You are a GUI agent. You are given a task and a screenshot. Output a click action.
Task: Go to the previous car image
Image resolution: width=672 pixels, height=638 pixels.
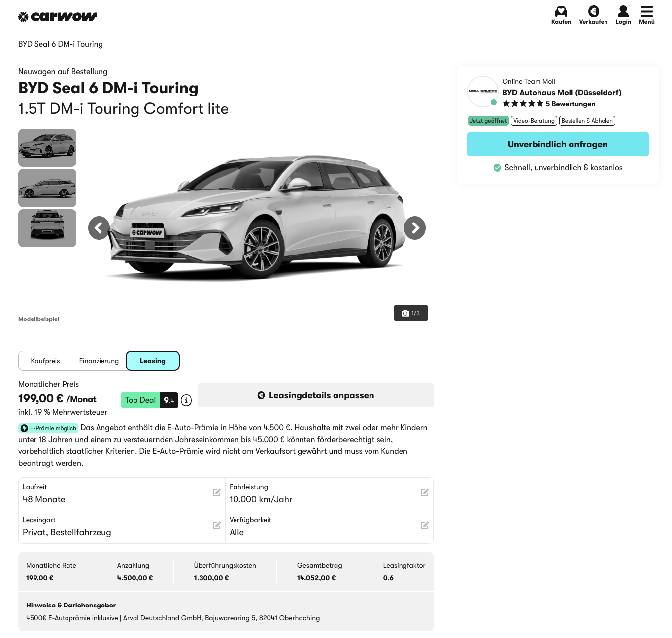coord(99,228)
